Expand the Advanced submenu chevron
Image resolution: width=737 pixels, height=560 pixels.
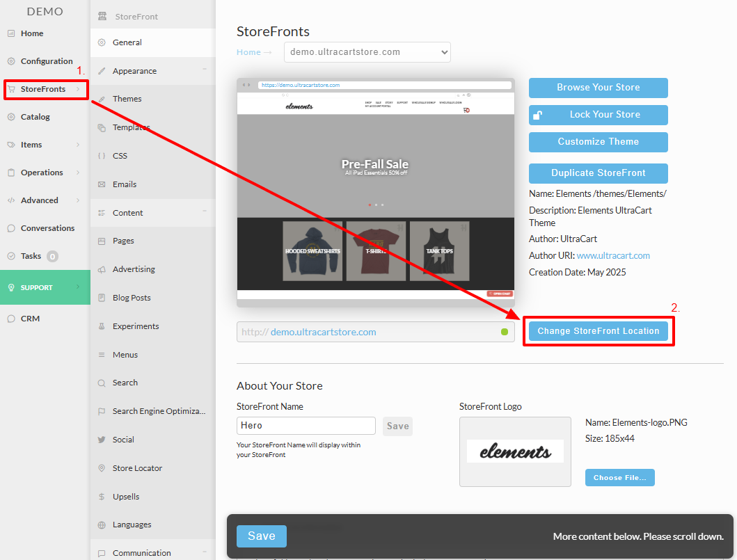click(77, 200)
